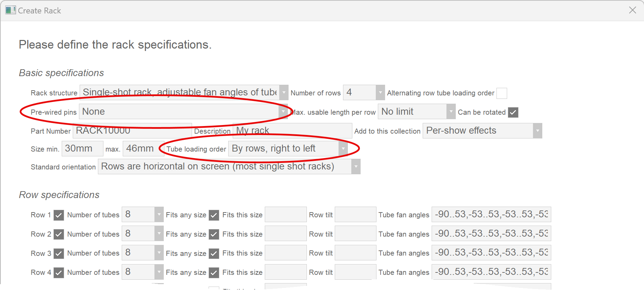
Task: Uncheck Fits any size for Row 2
Action: (x=214, y=235)
